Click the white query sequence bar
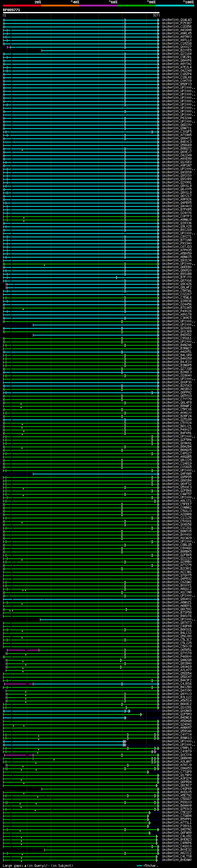 click(x=81, y=12)
